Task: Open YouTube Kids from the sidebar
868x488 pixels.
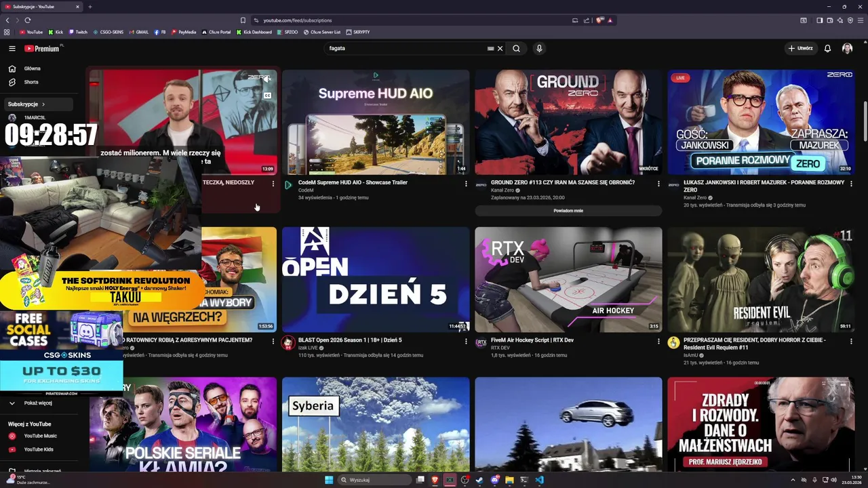Action: 39,449
